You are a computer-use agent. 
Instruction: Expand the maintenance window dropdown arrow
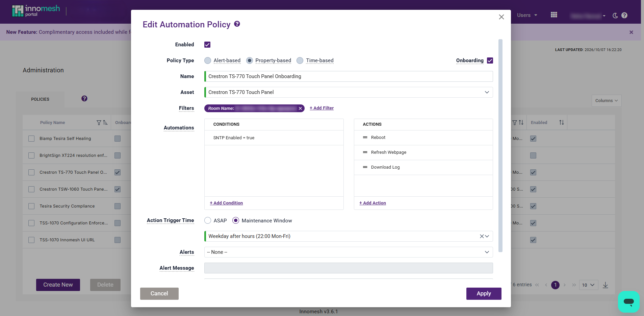coord(487,236)
